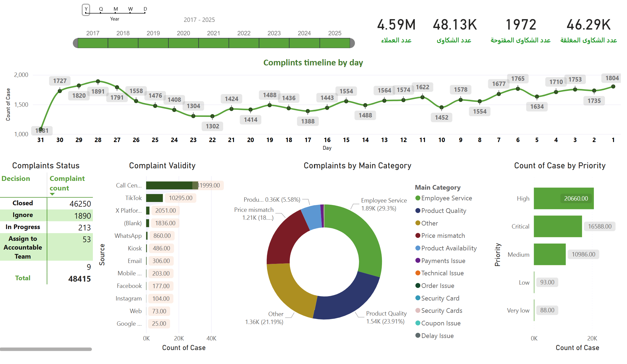Switch timeline granularity to Q

[101, 9]
